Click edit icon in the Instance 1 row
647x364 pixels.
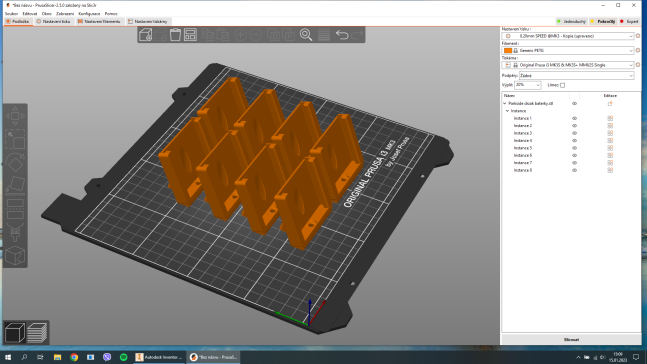610,118
